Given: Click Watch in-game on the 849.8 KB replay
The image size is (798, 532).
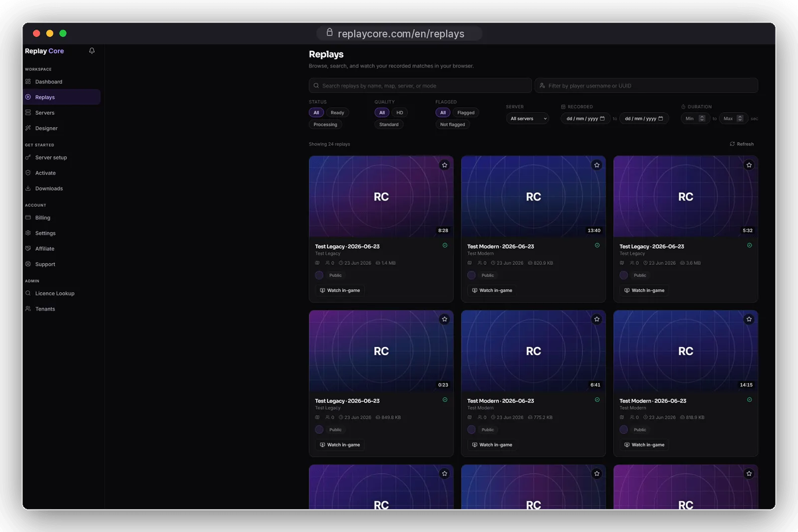Looking at the screenshot, I should (x=340, y=445).
